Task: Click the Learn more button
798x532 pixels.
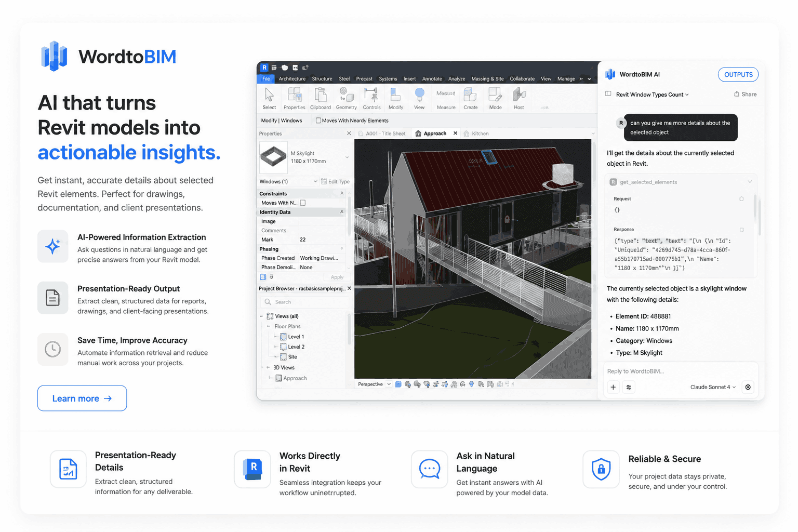Action: (x=82, y=398)
